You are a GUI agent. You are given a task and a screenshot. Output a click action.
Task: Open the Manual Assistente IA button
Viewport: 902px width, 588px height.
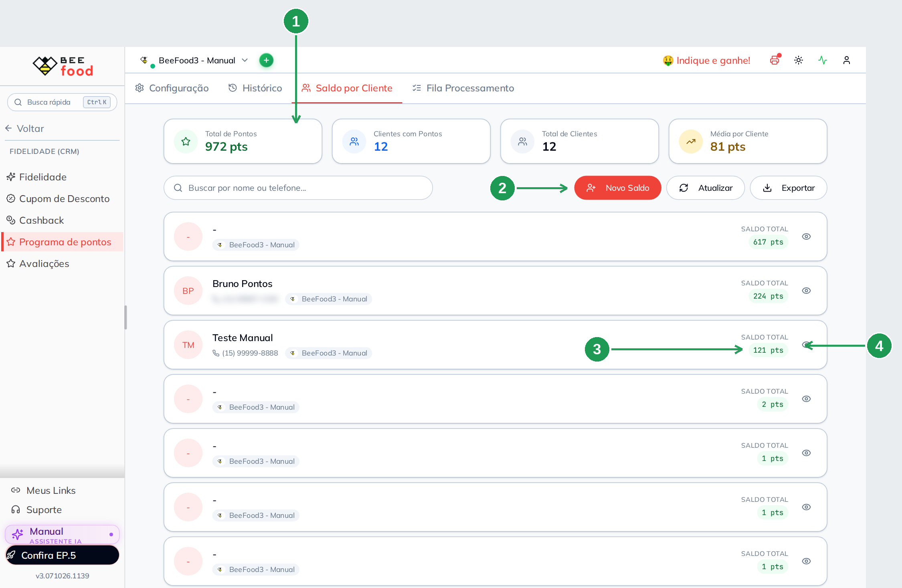pyautogui.click(x=62, y=534)
